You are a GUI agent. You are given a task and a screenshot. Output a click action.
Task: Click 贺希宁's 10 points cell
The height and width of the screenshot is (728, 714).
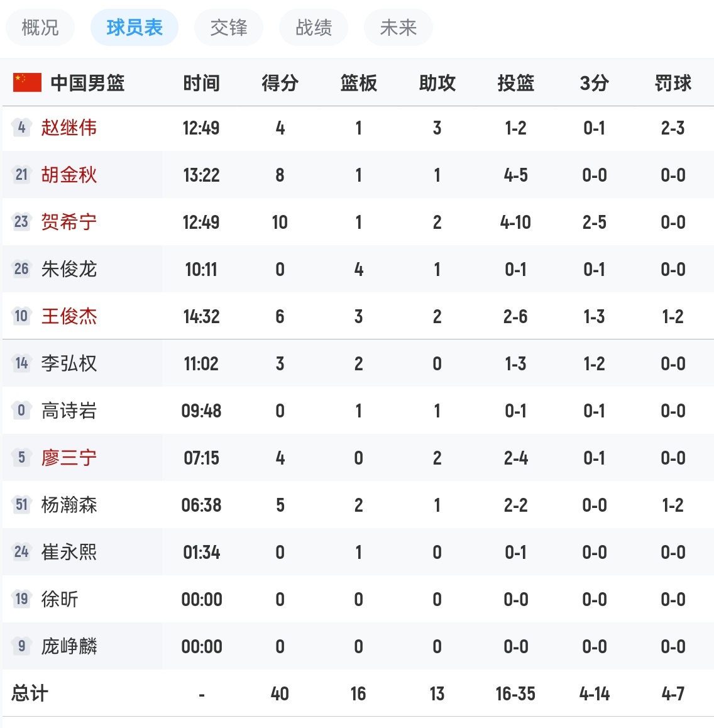[x=280, y=223]
